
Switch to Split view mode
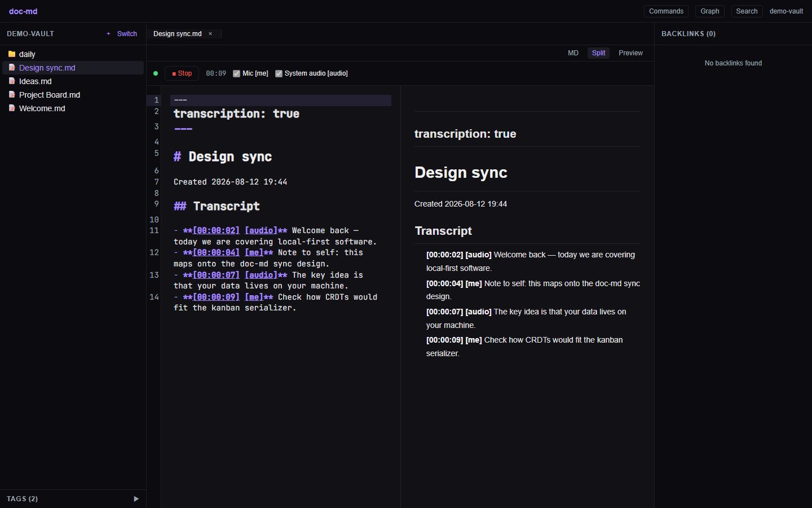pyautogui.click(x=598, y=53)
